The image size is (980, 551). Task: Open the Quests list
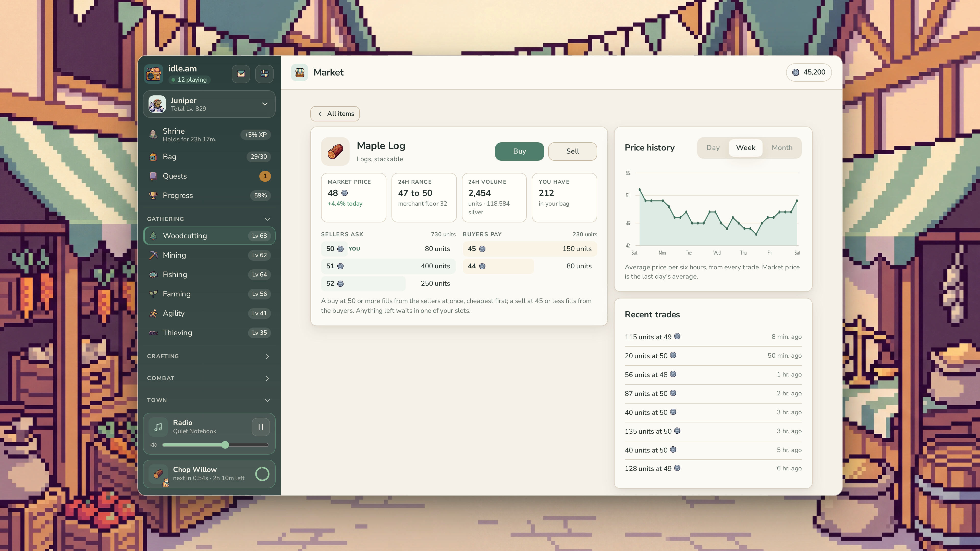pyautogui.click(x=209, y=176)
